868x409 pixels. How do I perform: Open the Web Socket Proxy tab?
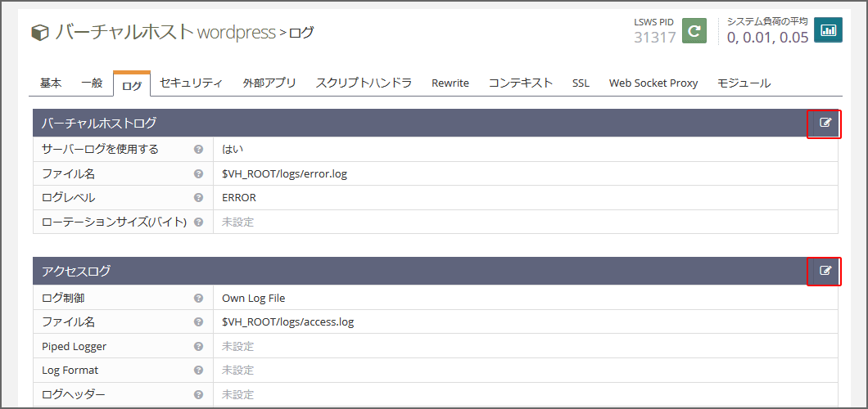click(653, 83)
